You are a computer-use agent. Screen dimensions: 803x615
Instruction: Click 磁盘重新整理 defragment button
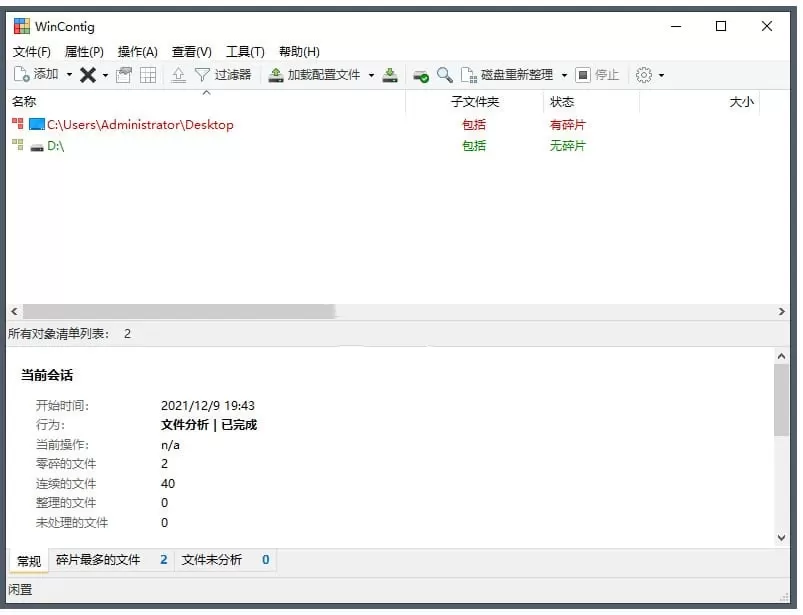tap(507, 75)
